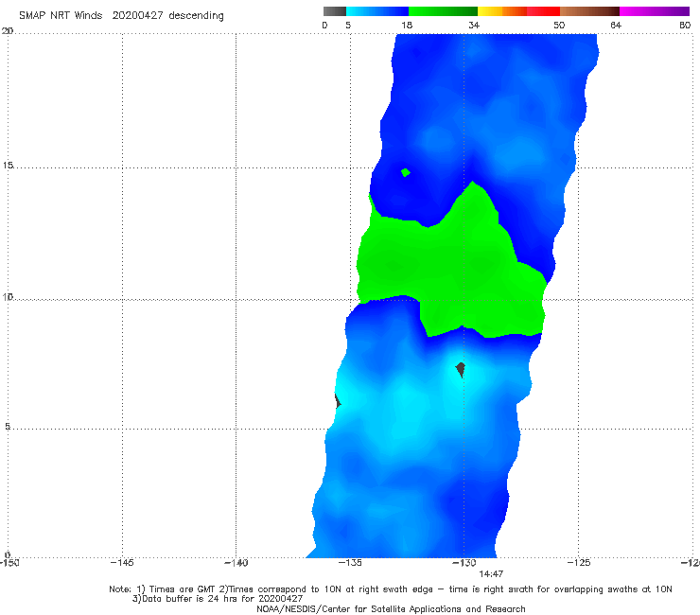Screen dimensions: 700x615
Task: Click the date text '20200427 descending'
Action: [x=167, y=16]
